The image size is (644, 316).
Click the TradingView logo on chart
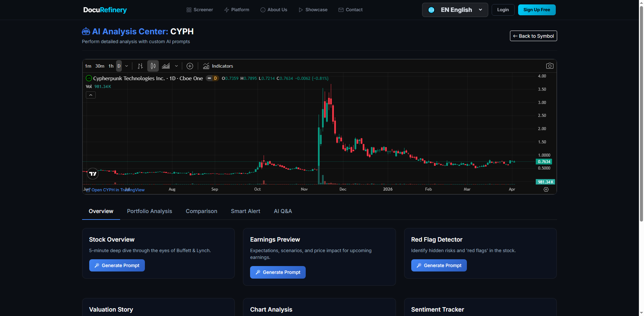(x=93, y=174)
